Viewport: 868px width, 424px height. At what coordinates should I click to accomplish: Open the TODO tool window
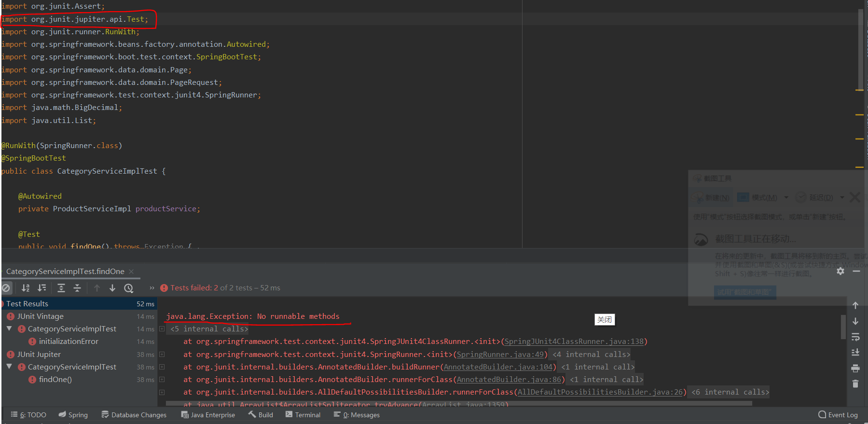click(28, 415)
